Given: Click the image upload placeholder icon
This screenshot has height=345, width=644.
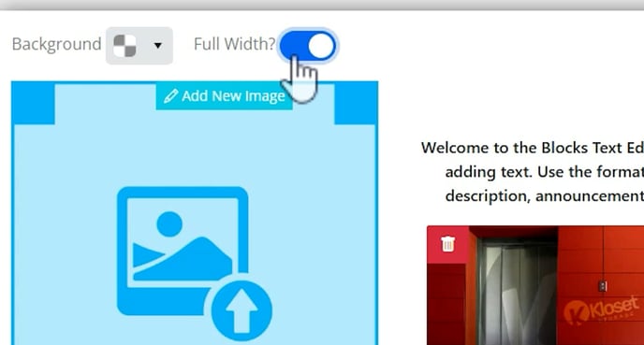Looking at the screenshot, I should click(194, 264).
